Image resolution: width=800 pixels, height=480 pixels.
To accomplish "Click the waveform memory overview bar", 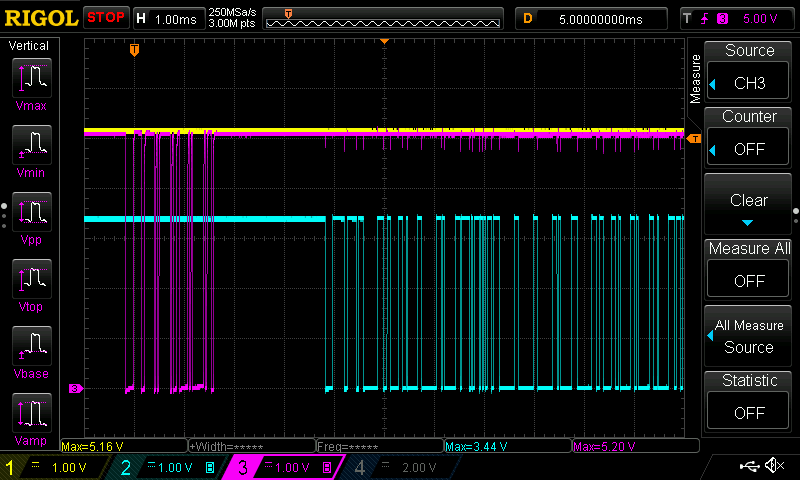I will pyautogui.click(x=383, y=19).
